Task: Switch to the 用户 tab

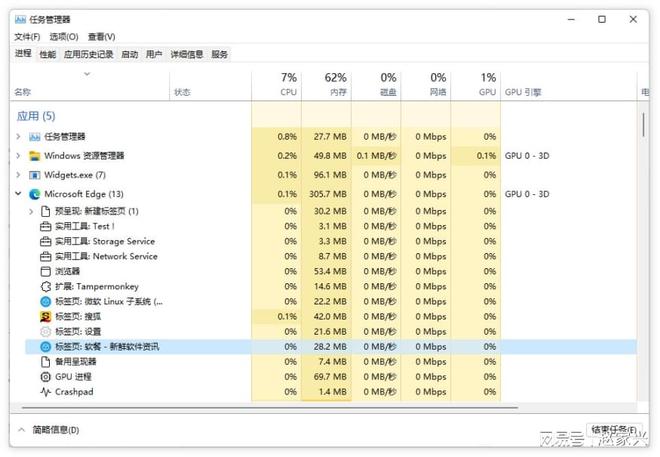Action: coord(154,54)
